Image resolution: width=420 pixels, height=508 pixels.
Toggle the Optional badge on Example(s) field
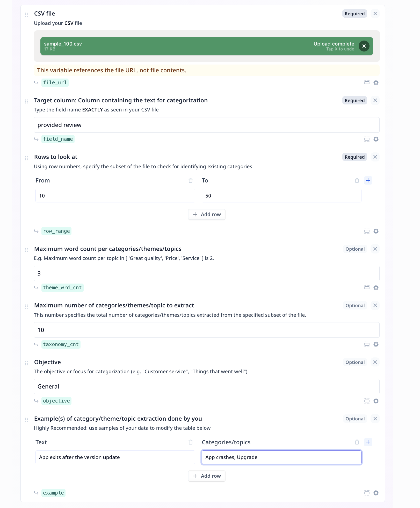pos(355,419)
